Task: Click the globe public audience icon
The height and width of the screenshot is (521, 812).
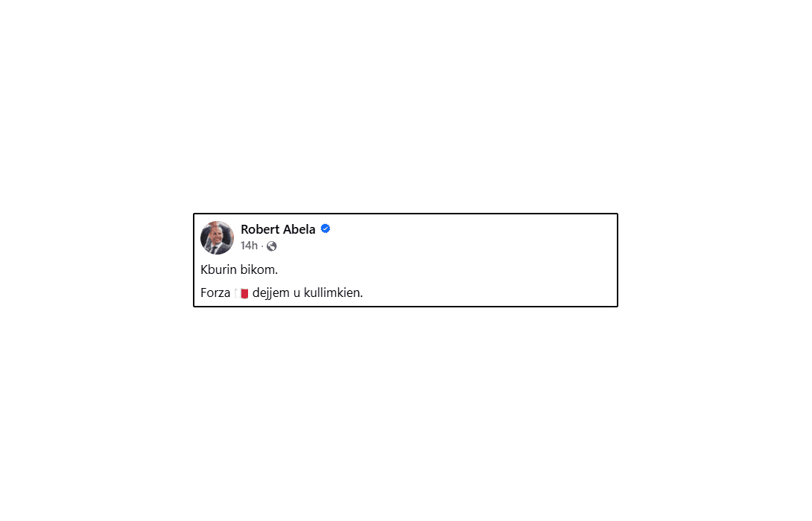Action: [x=271, y=246]
